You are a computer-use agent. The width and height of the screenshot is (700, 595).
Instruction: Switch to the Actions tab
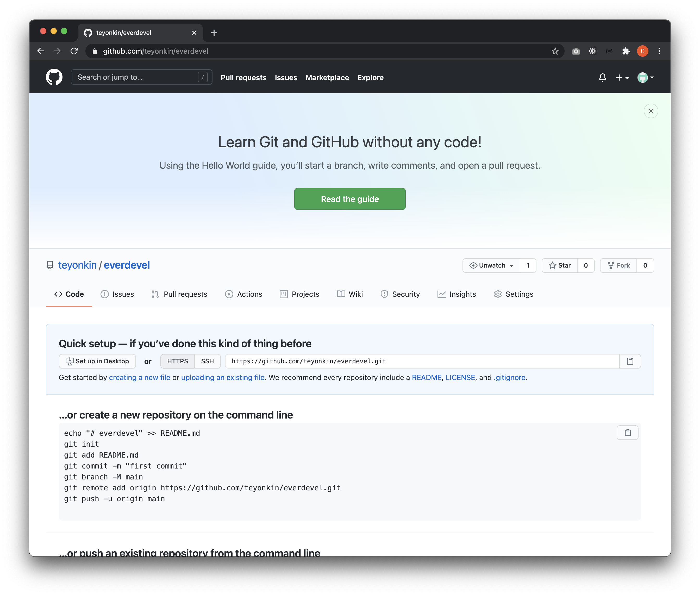click(243, 294)
